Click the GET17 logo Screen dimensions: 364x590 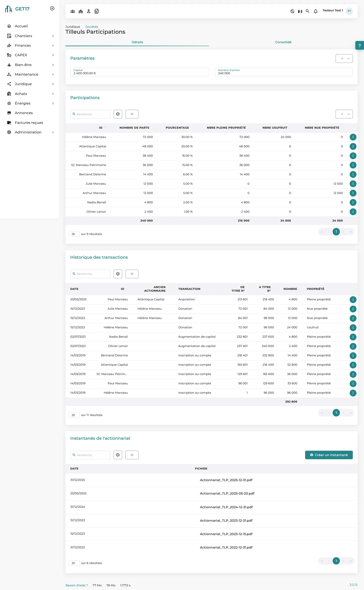point(17,9)
